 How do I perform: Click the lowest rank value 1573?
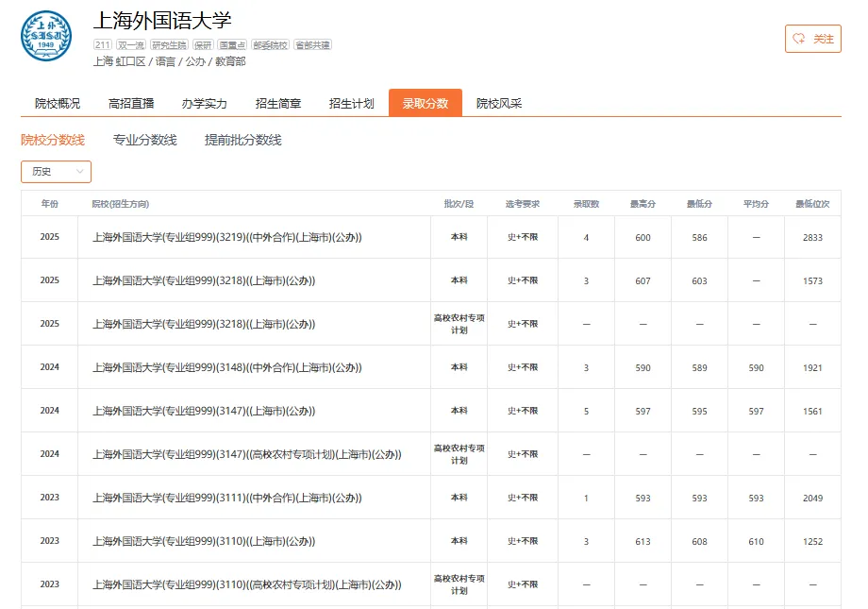point(812,281)
